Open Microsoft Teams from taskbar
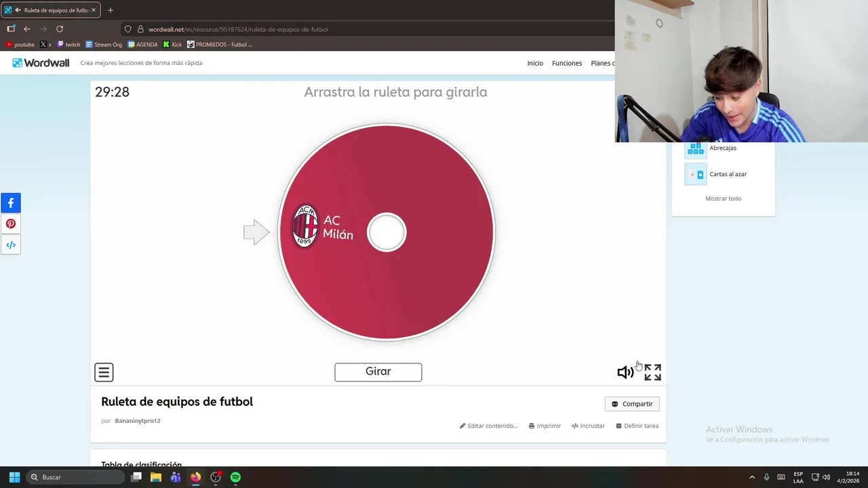This screenshot has width=868, height=488. [x=176, y=477]
